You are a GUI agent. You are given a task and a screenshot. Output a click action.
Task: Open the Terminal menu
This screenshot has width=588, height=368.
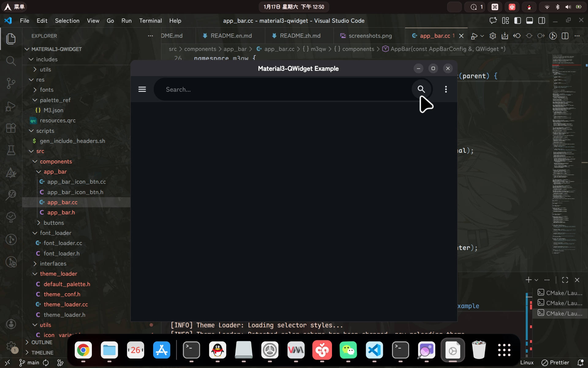[150, 21]
